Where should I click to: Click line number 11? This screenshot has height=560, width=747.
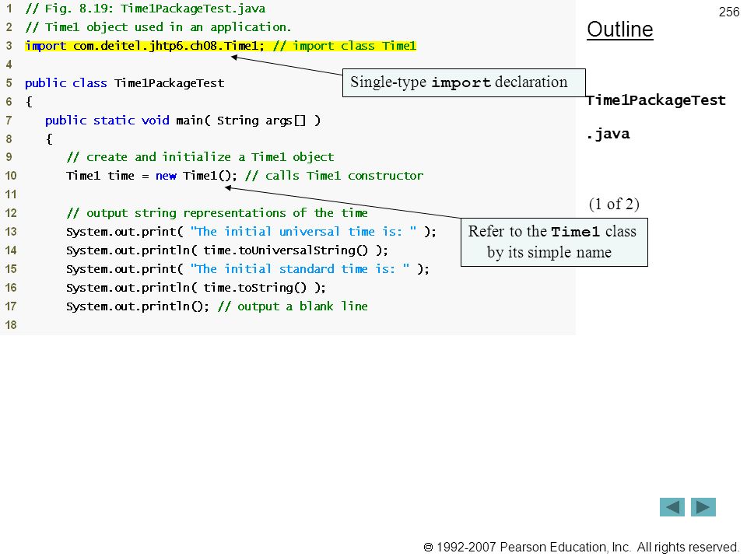[x=10, y=194]
